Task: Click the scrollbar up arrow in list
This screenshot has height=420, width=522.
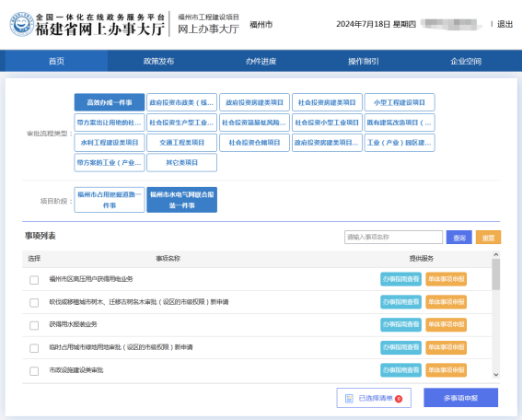Action: [x=495, y=255]
